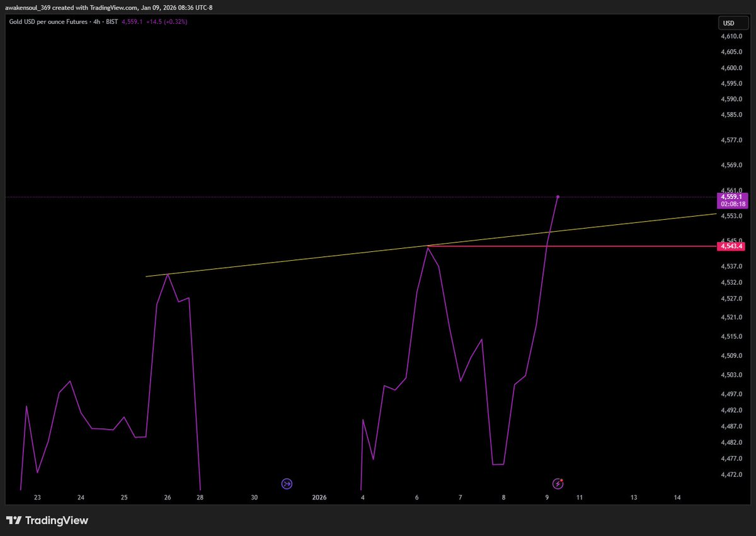This screenshot has height=536, width=756.
Task: Click date 6 on the time axis
Action: click(417, 498)
